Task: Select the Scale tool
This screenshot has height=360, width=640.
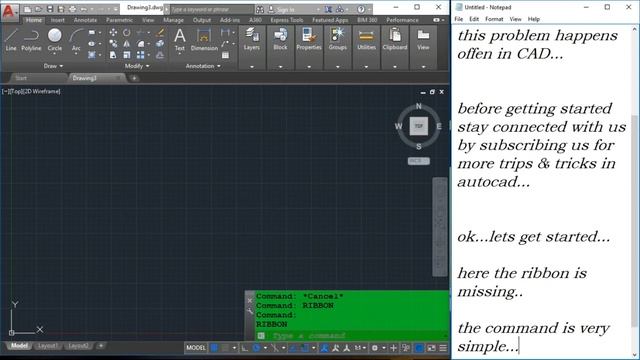Action: tap(127, 55)
